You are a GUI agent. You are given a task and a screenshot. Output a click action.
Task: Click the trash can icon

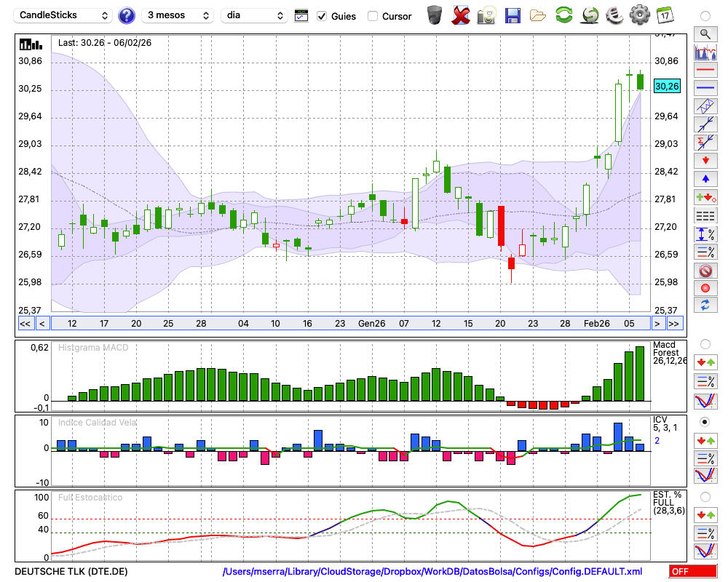click(435, 15)
